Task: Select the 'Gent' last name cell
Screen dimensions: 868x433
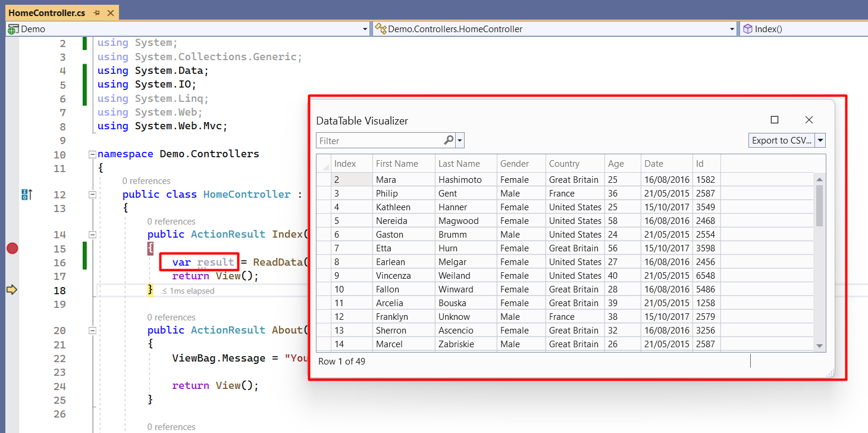Action: point(466,194)
